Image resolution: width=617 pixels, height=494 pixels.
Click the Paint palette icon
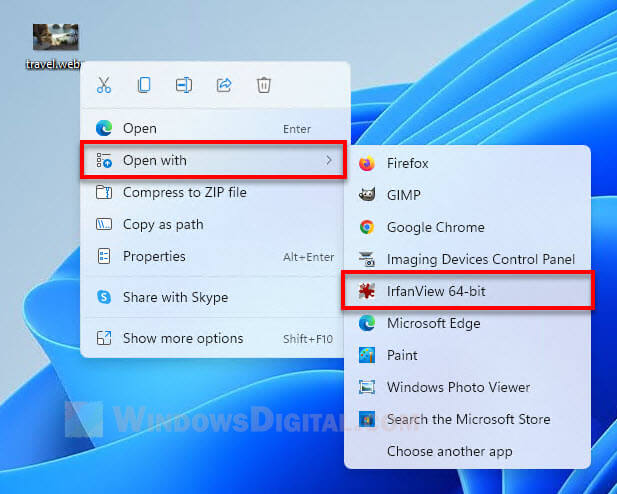[x=367, y=355]
